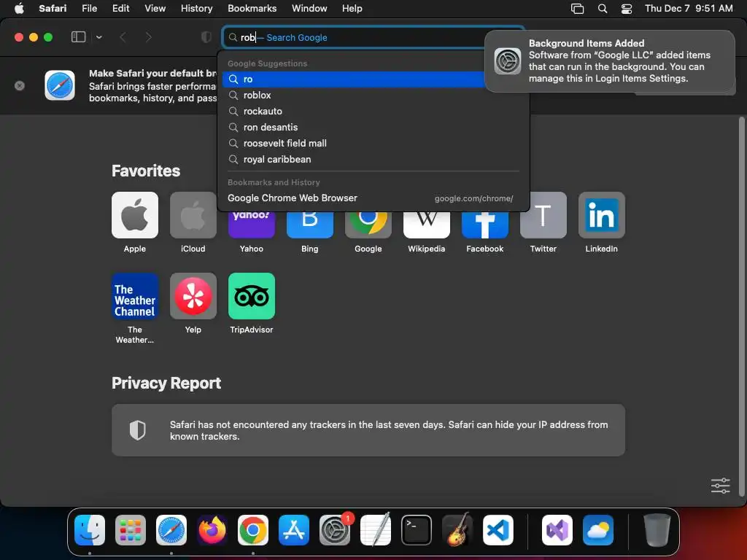Open the Edit menu

[x=120, y=8]
